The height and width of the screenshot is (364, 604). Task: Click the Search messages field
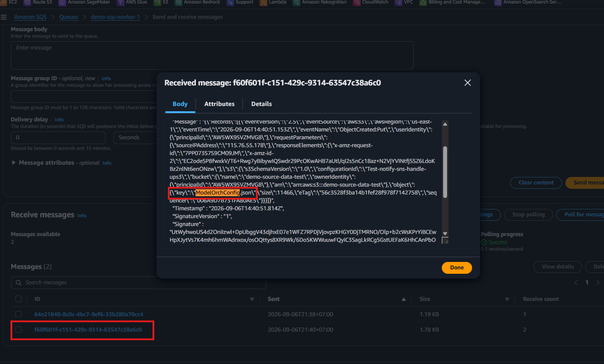tap(139, 283)
